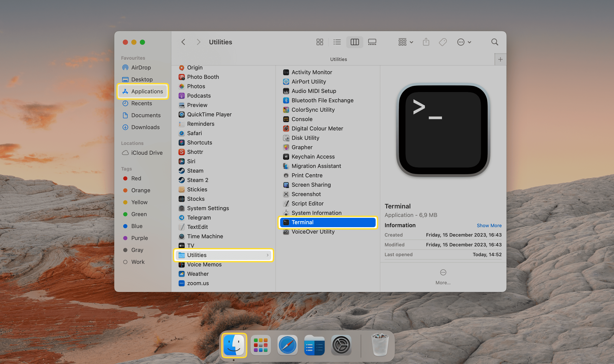Click Show More for Terminal info
Screen dimensions: 614x364
[x=489, y=225]
